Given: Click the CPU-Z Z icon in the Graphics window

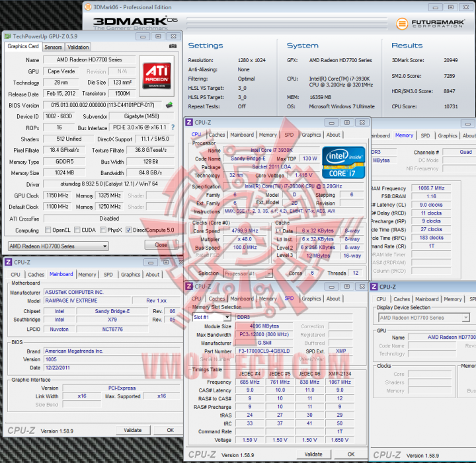Looking at the screenshot, I should point(374,287).
